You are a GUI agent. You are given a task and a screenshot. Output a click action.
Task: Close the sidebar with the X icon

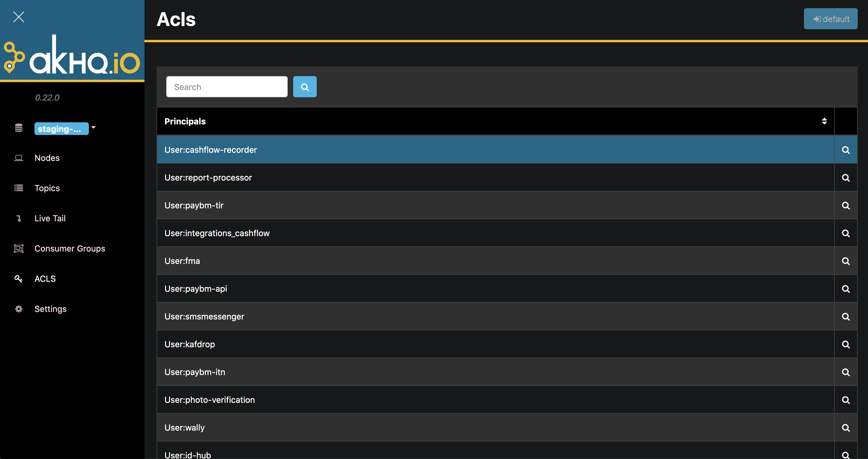tap(18, 17)
